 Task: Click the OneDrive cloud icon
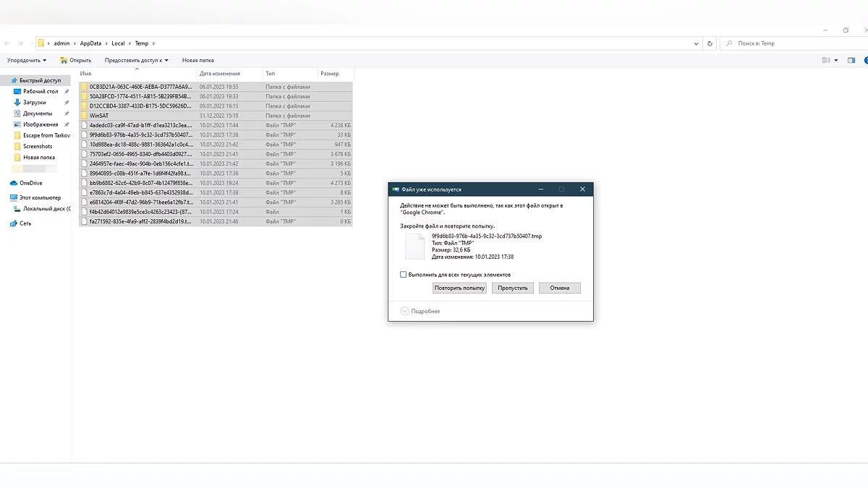point(14,183)
